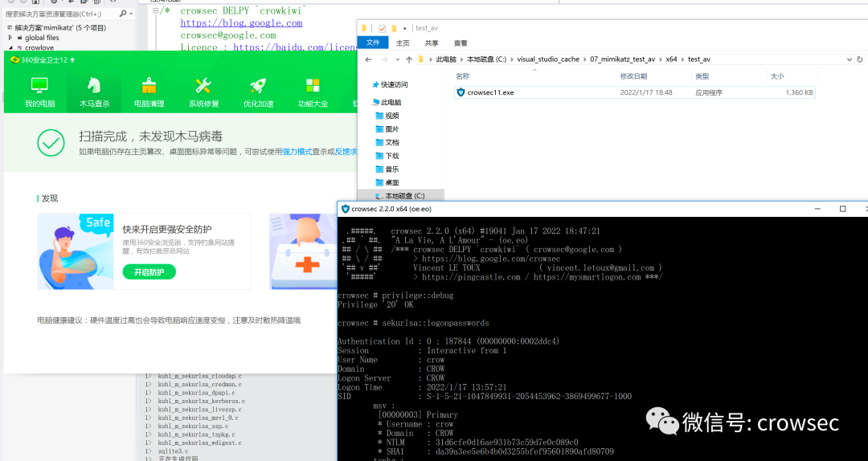Image resolution: width=868 pixels, height=461 pixels.
Task: Select 本地磁盘 (C:) in Explorer sidebar
Action: (399, 196)
